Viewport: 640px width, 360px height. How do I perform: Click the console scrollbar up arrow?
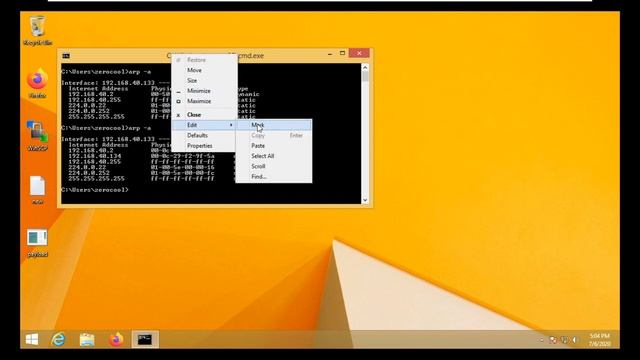(365, 67)
